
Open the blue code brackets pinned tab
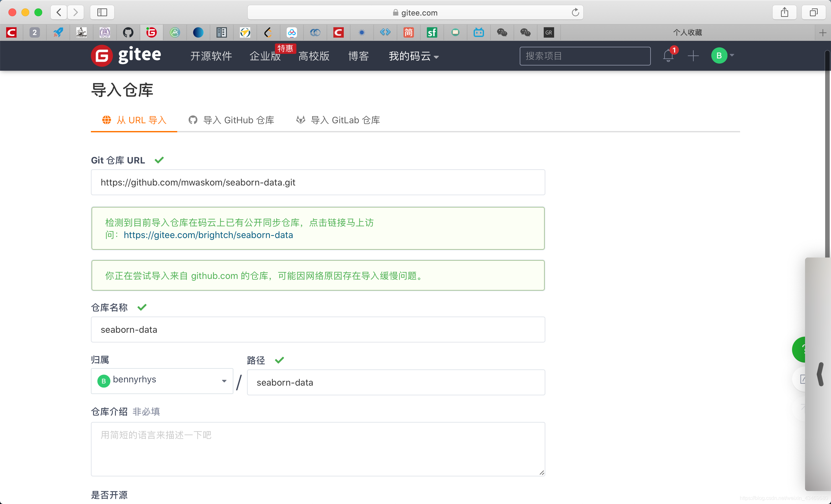point(385,32)
